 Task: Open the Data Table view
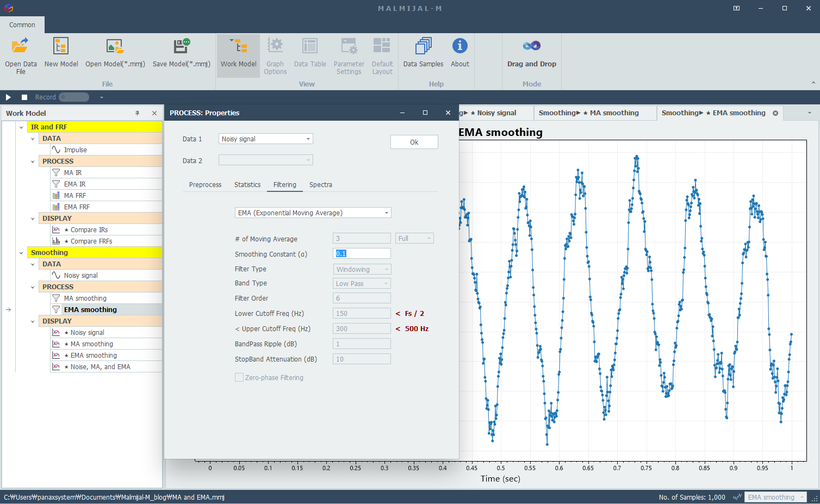(310, 53)
